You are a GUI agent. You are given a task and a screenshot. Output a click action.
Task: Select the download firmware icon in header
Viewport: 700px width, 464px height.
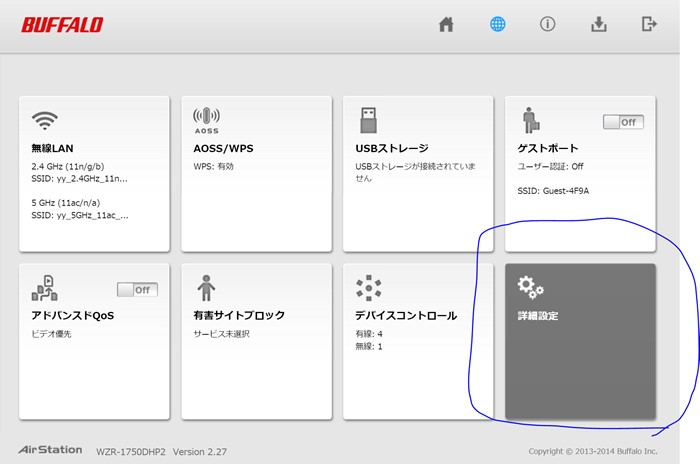click(x=599, y=24)
